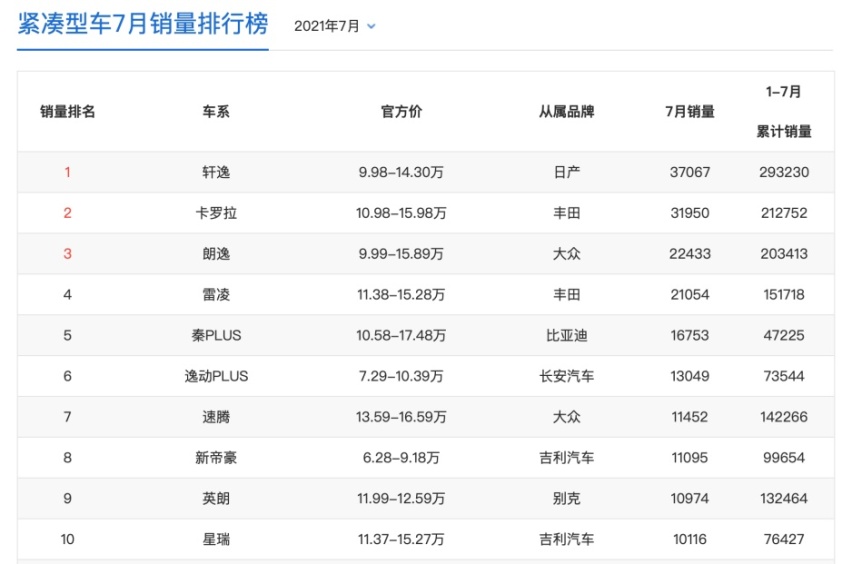852x564 pixels.
Task: Select price 6.28-9.18万
Action: tap(401, 458)
